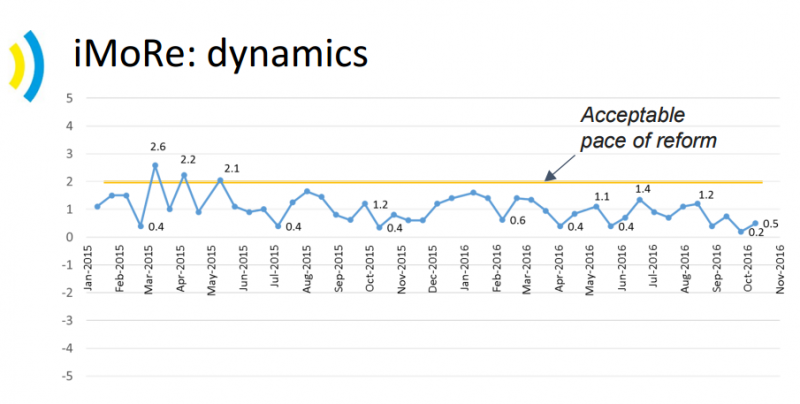Click the Jul-2015 axis label
The height and width of the screenshot is (404, 800).
[x=277, y=268]
